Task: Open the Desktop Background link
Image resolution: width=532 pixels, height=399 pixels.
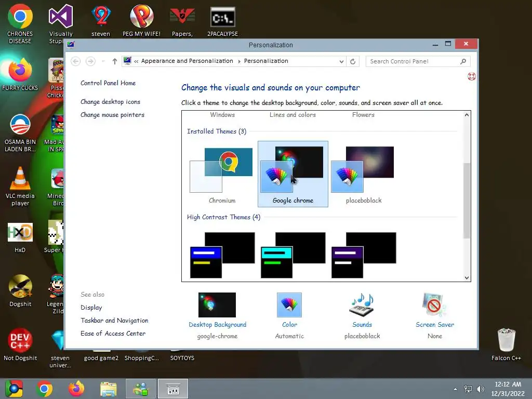Action: pos(218,325)
